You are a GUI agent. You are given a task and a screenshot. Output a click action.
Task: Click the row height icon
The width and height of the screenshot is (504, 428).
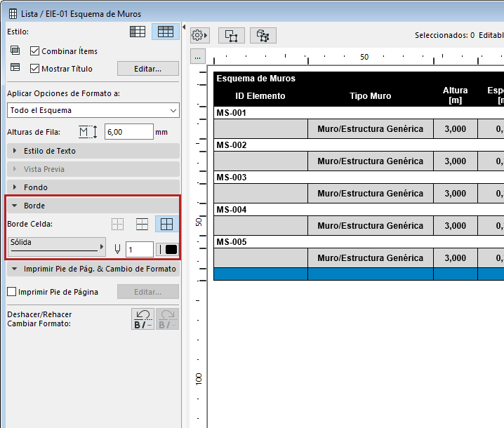coord(88,132)
